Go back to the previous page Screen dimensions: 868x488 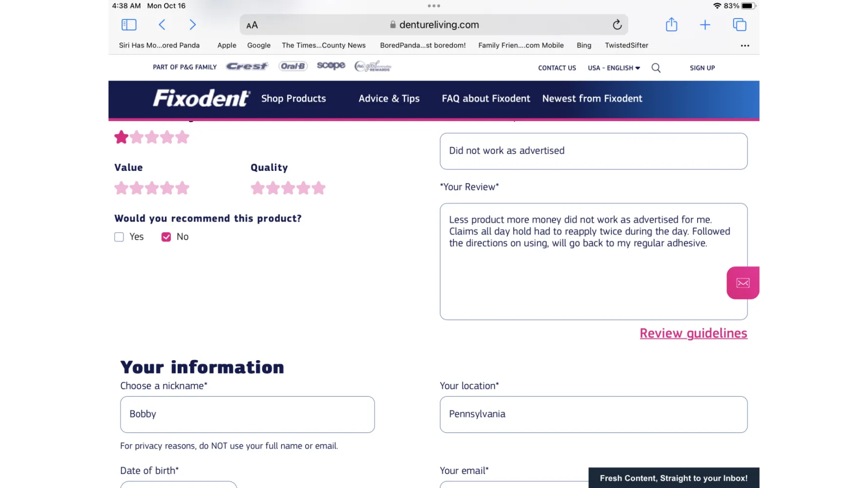pyautogui.click(x=162, y=24)
